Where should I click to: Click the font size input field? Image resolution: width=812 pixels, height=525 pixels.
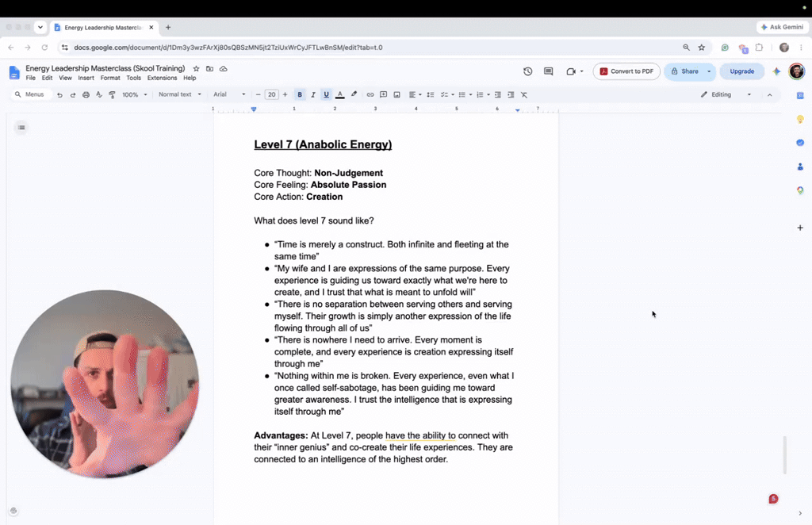pos(271,94)
